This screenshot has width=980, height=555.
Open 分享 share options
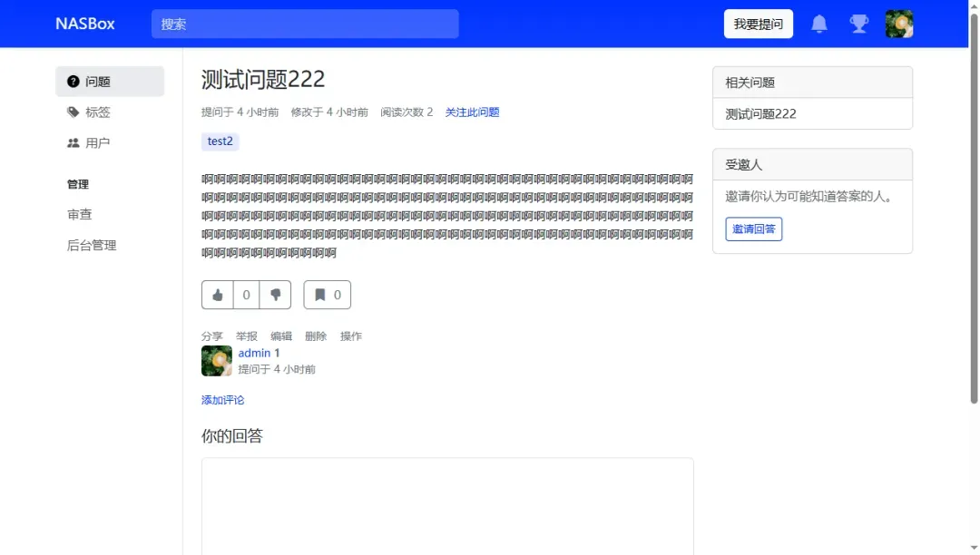click(x=211, y=336)
